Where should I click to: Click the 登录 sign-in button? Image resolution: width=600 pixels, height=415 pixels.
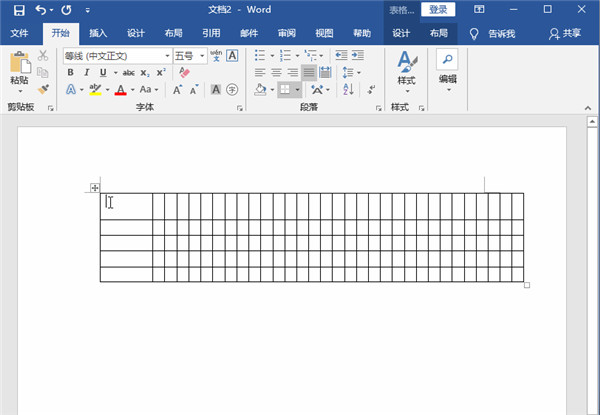click(438, 10)
